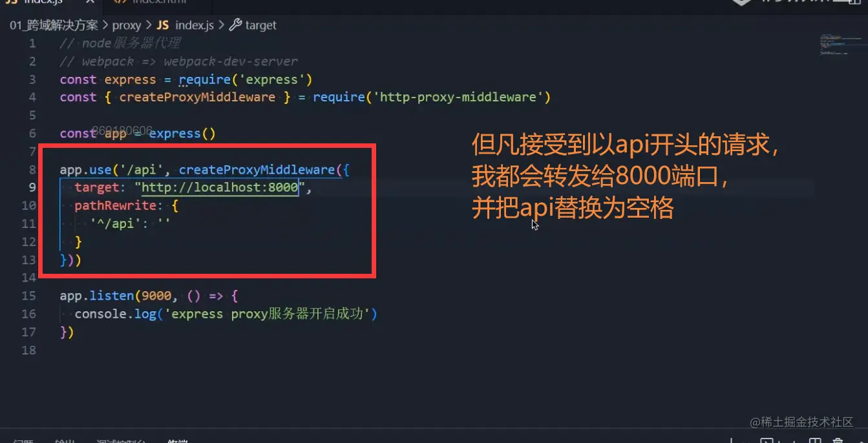Click 'app.use' on line 8
This screenshot has width=868, height=443.
[85, 170]
